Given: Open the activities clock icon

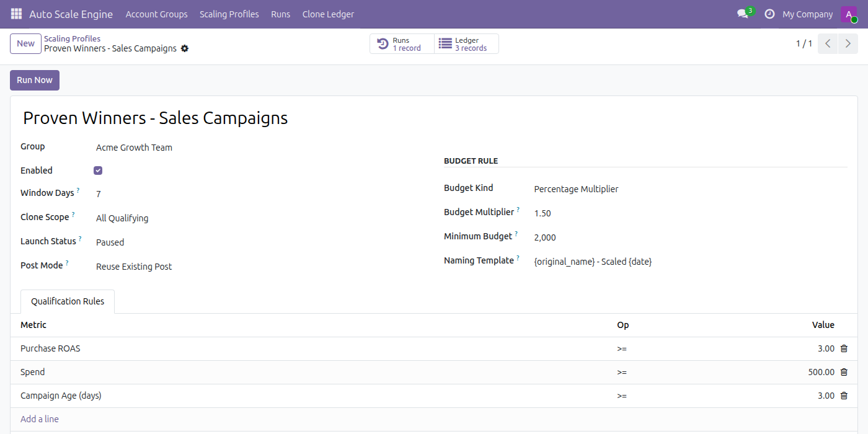Looking at the screenshot, I should coord(769,14).
